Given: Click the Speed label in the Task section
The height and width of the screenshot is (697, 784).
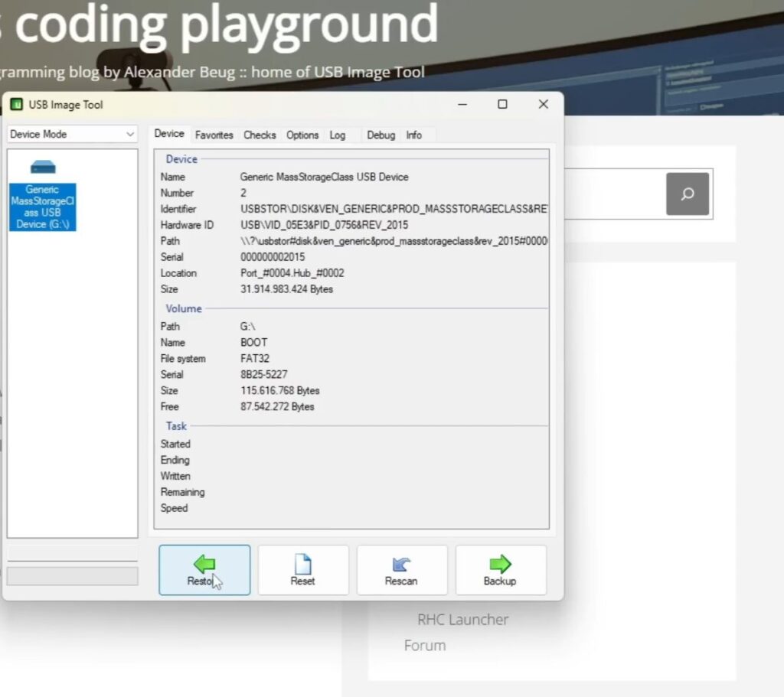Looking at the screenshot, I should click(x=174, y=507).
